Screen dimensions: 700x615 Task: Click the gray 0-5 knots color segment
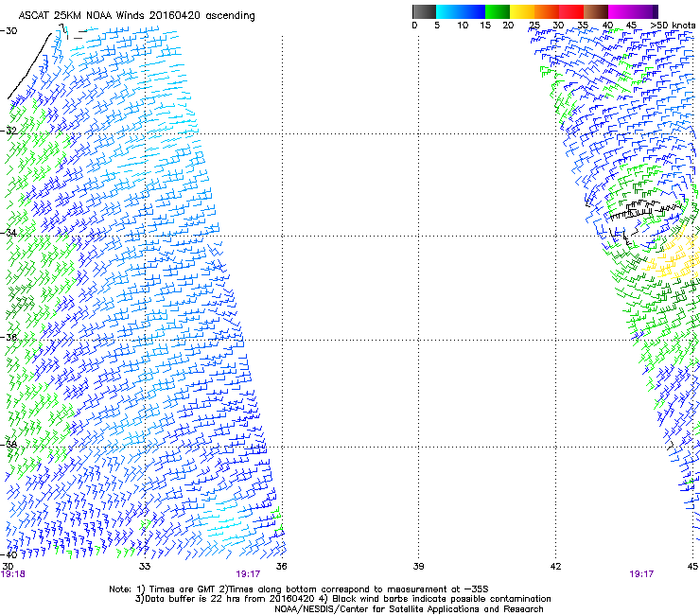424,11
